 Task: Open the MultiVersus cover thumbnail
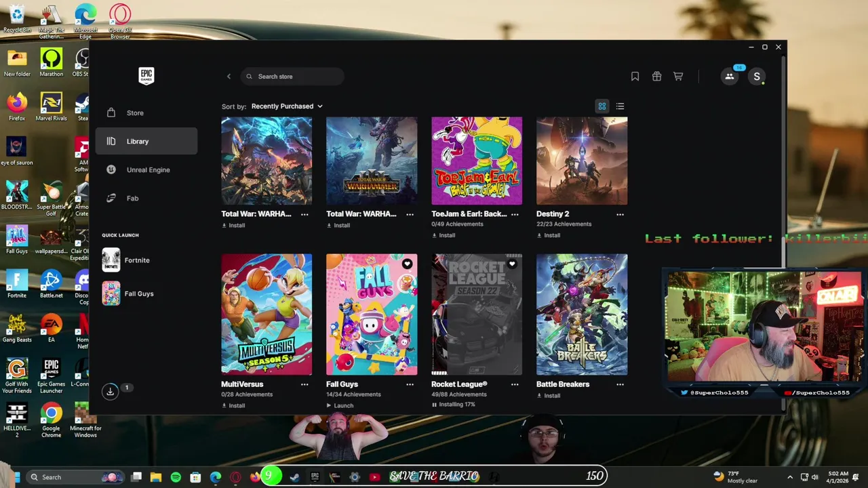pyautogui.click(x=267, y=314)
